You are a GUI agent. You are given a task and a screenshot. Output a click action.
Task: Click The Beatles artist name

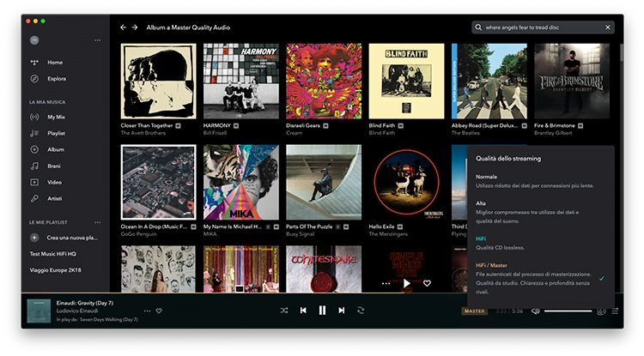[x=465, y=133]
